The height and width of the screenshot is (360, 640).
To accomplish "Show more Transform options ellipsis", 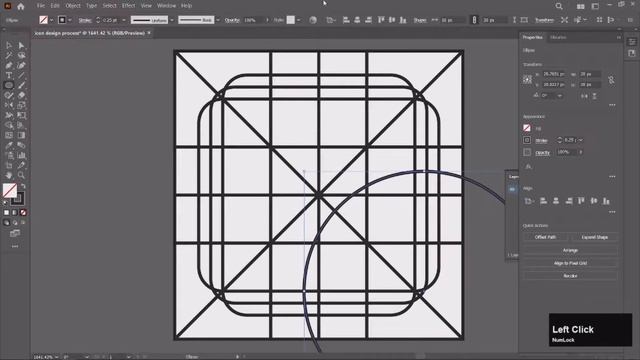I will pos(612,105).
